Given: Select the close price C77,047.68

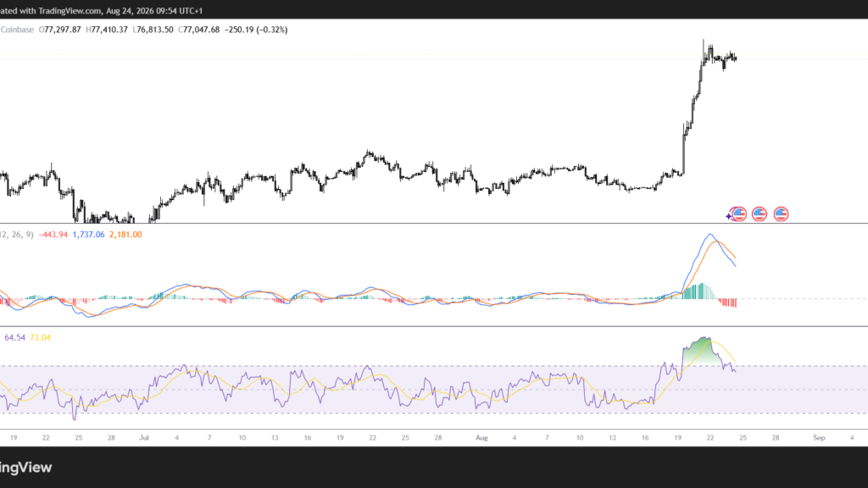Looking at the screenshot, I should coord(198,30).
